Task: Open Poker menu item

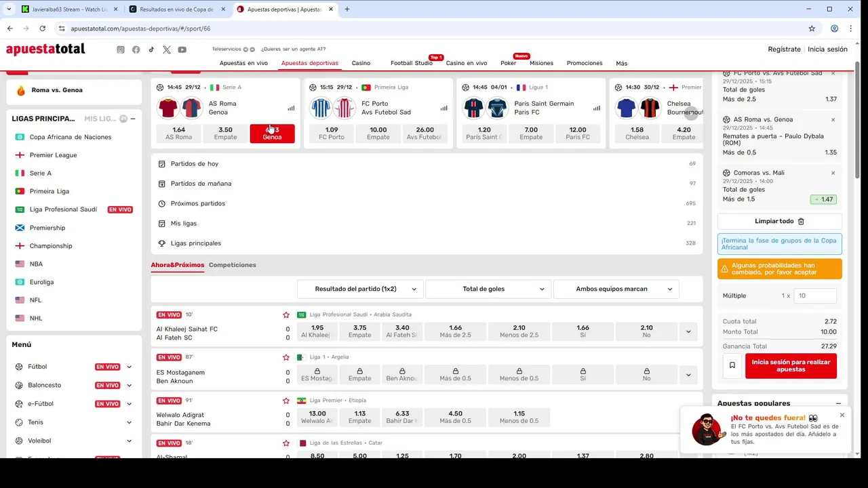Action: [x=508, y=63]
